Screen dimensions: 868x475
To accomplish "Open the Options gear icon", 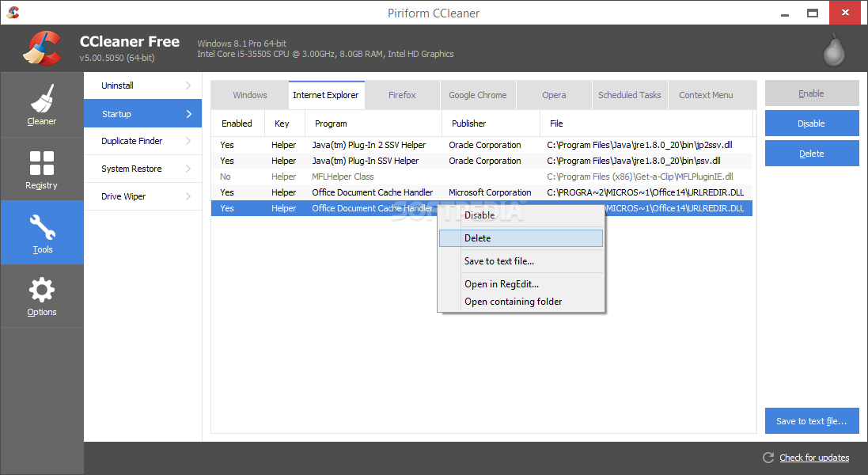I will point(42,291).
